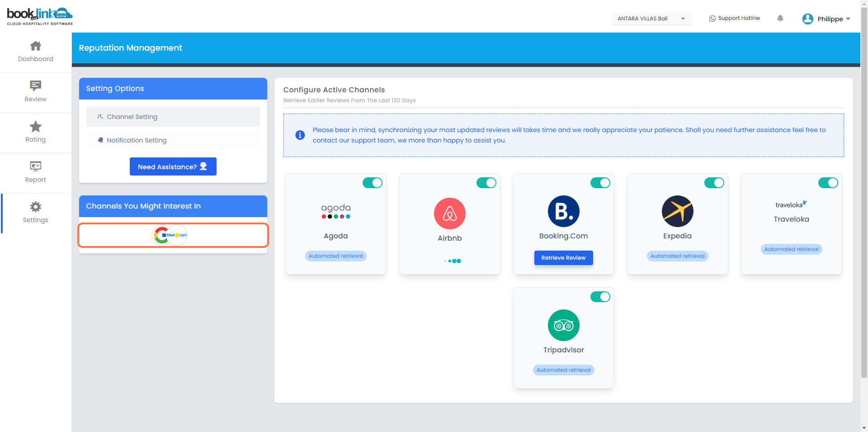Click the page vertical scrollbar thumb
This screenshot has height=432, width=868.
864,192
